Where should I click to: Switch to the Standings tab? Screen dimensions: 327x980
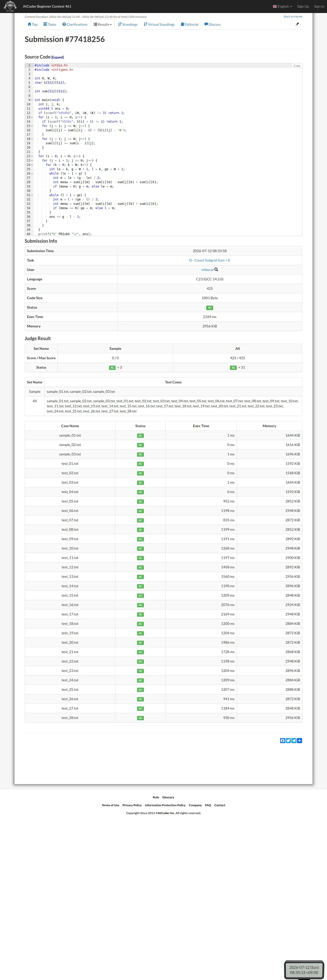128,24
